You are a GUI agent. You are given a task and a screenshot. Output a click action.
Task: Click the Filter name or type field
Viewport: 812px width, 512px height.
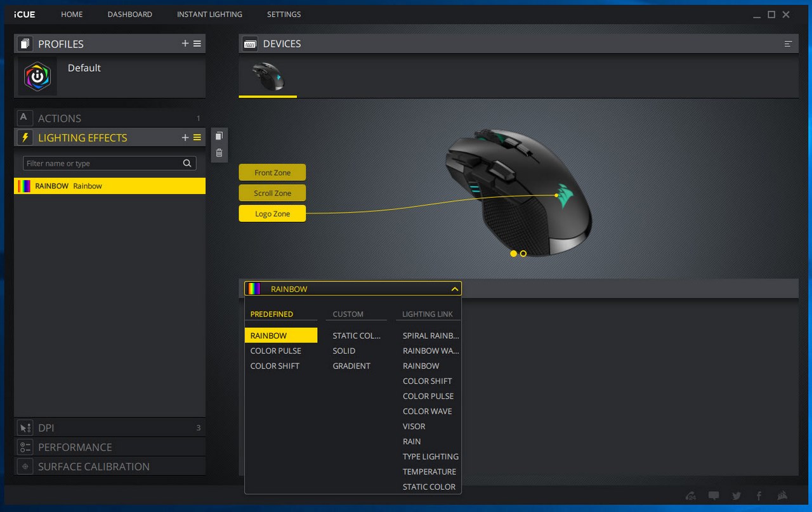[110, 163]
